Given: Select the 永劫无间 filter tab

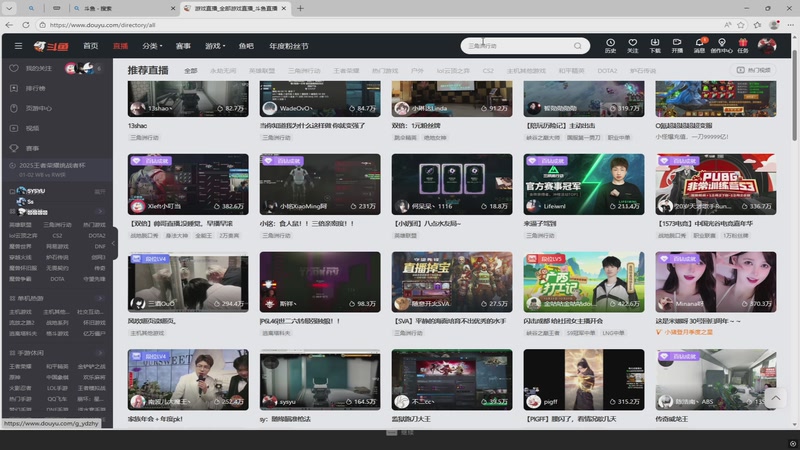Looking at the screenshot, I should point(223,70).
